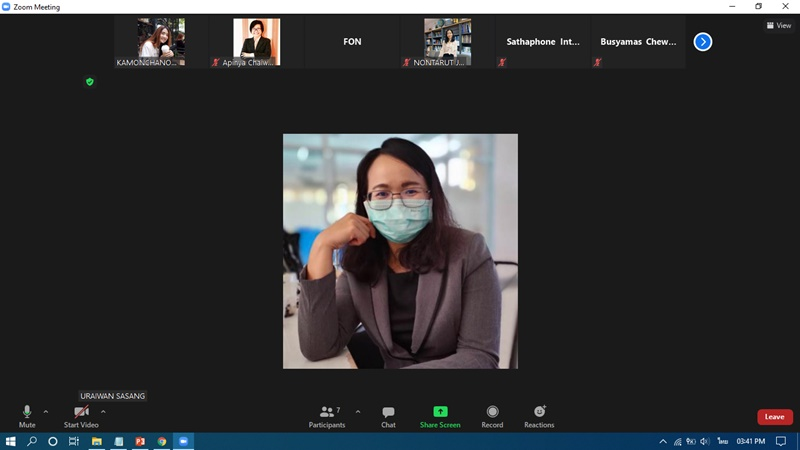Viewport: 800px width, 450px height.
Task: Expand video options arrow beside Start Video
Action: (x=103, y=412)
